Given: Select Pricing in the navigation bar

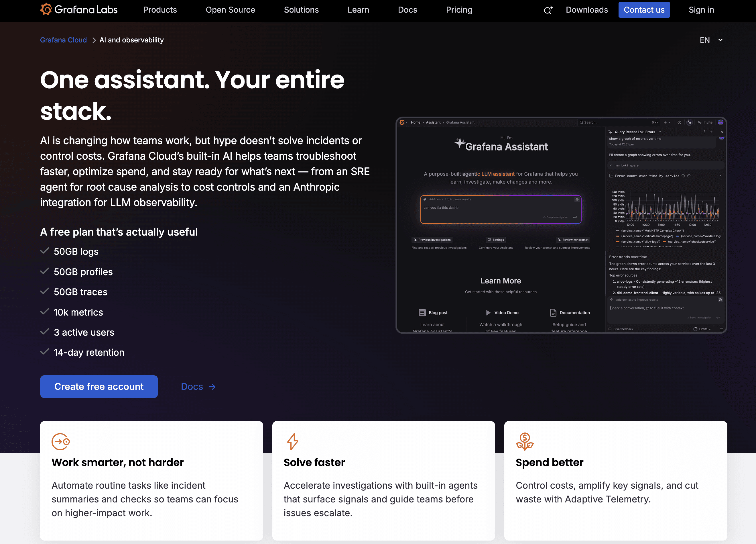Looking at the screenshot, I should [x=459, y=10].
